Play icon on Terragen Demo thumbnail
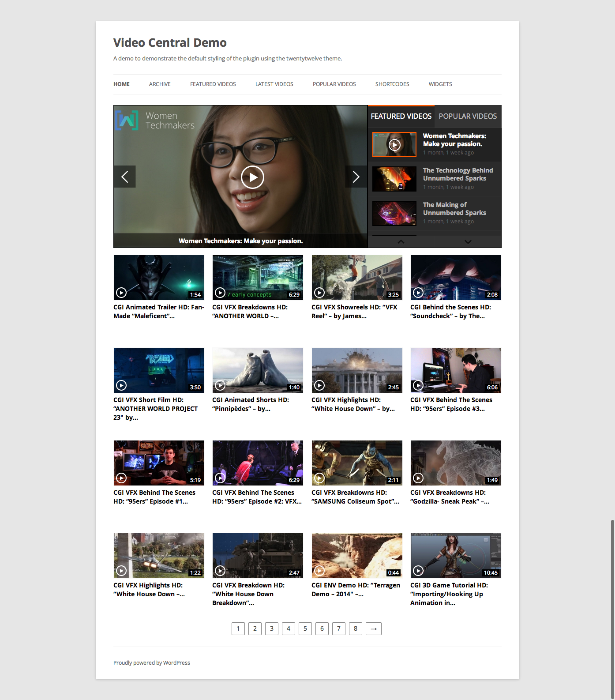Viewport: 615px width, 700px height. [x=319, y=571]
